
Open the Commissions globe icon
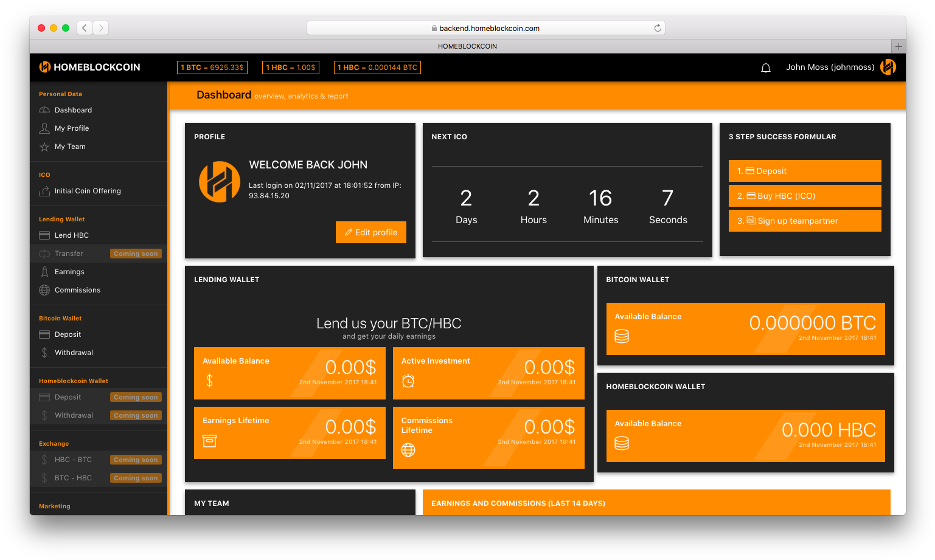44,290
